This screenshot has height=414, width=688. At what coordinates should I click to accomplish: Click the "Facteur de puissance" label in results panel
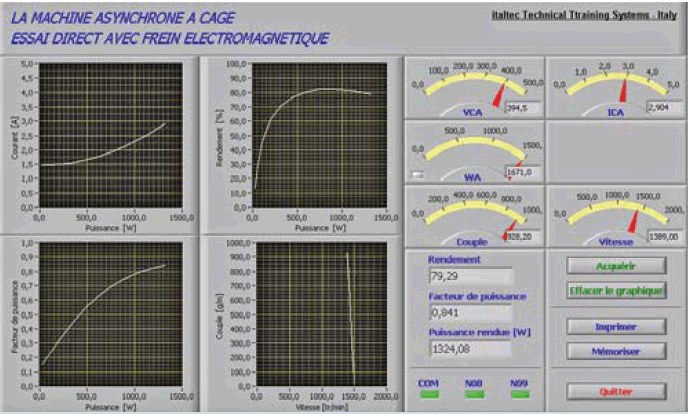pos(477,296)
